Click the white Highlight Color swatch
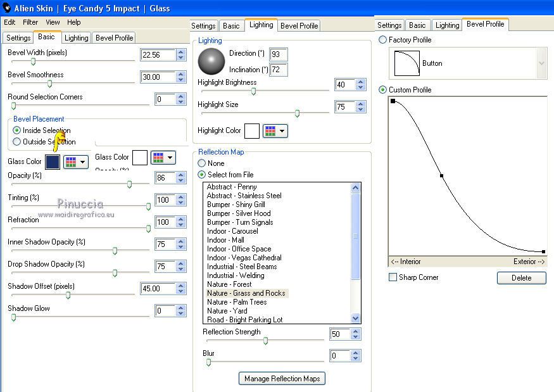Image resolution: width=554 pixels, height=392 pixels. (x=252, y=131)
